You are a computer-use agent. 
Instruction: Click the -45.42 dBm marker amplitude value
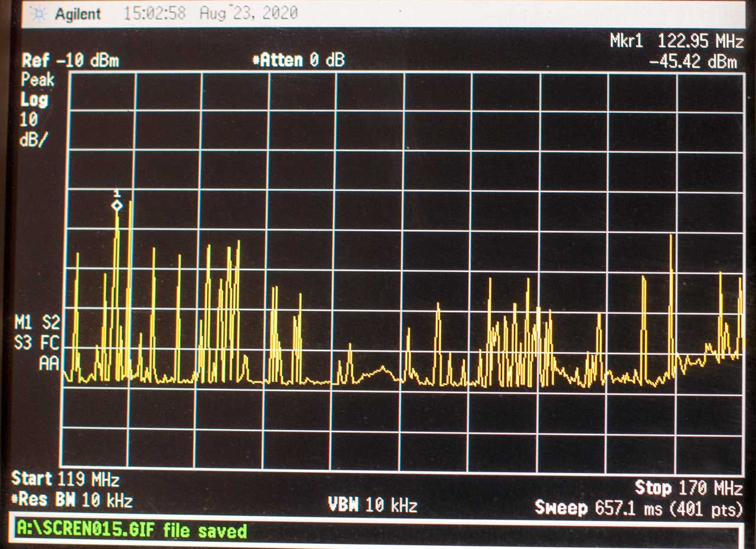[692, 62]
